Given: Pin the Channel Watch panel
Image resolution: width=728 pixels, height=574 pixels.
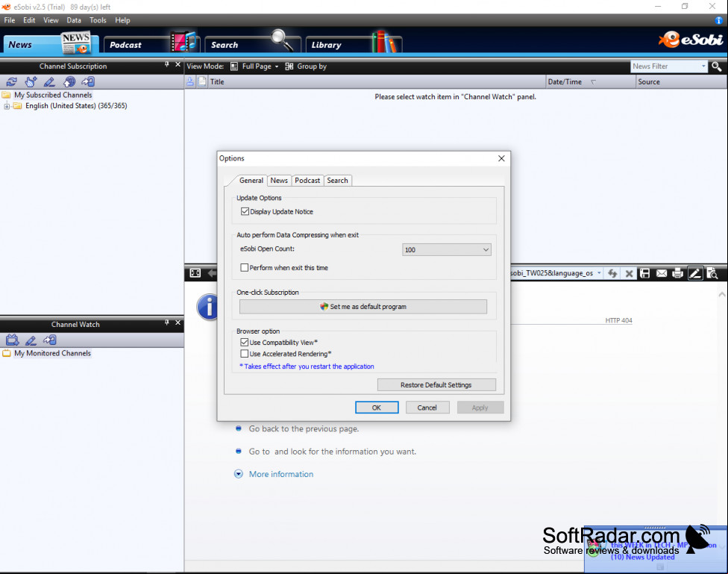Looking at the screenshot, I should 166,322.
